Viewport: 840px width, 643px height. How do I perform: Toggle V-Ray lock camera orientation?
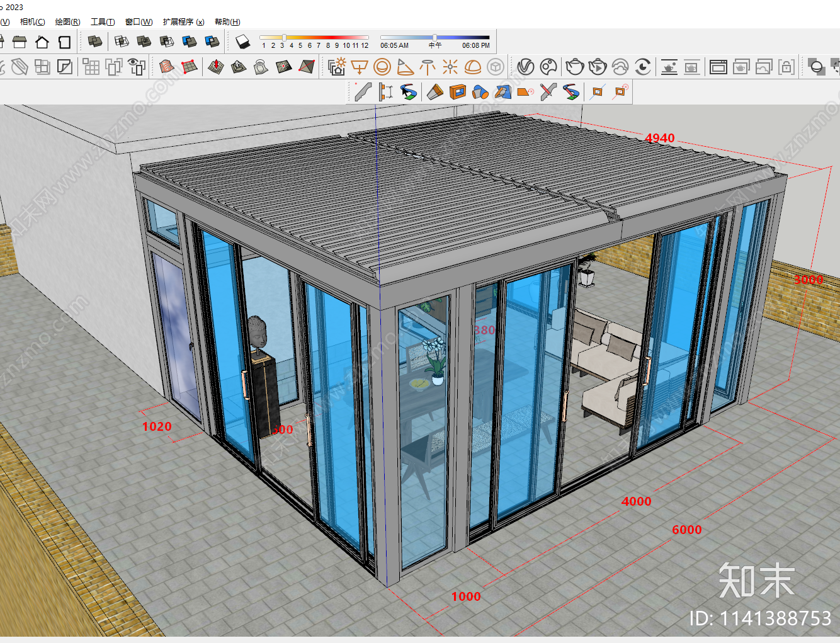click(786, 67)
